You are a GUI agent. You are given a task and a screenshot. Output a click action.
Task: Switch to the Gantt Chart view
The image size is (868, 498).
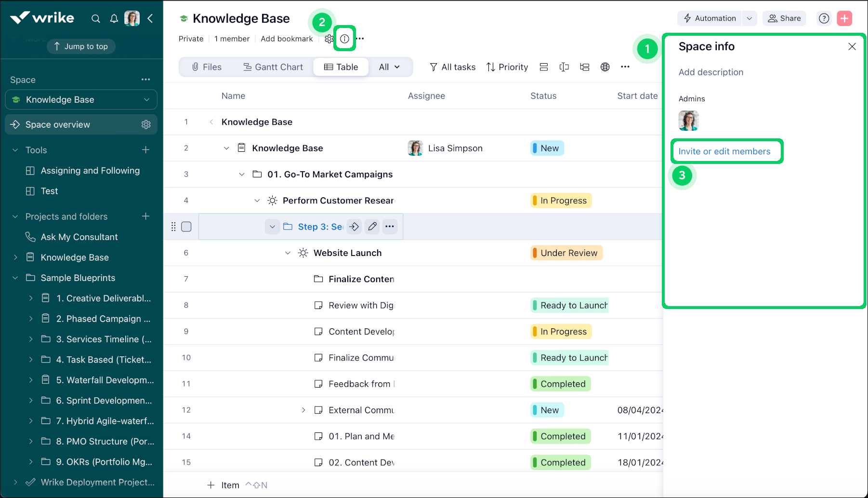tap(273, 67)
